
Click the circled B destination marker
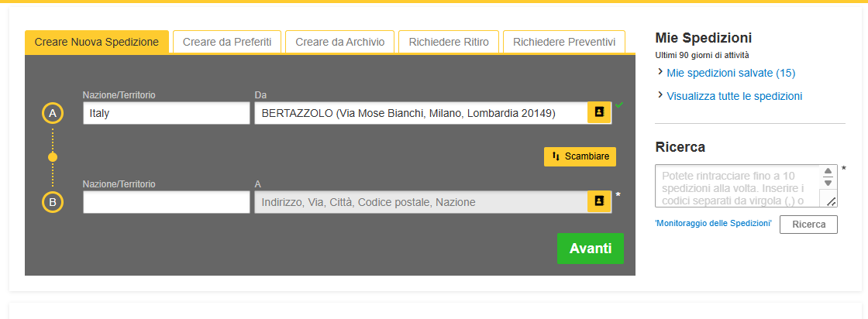pos(53,203)
